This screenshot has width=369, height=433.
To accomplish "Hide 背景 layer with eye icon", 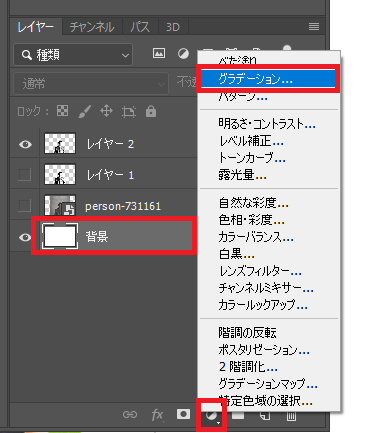I will click(25, 237).
